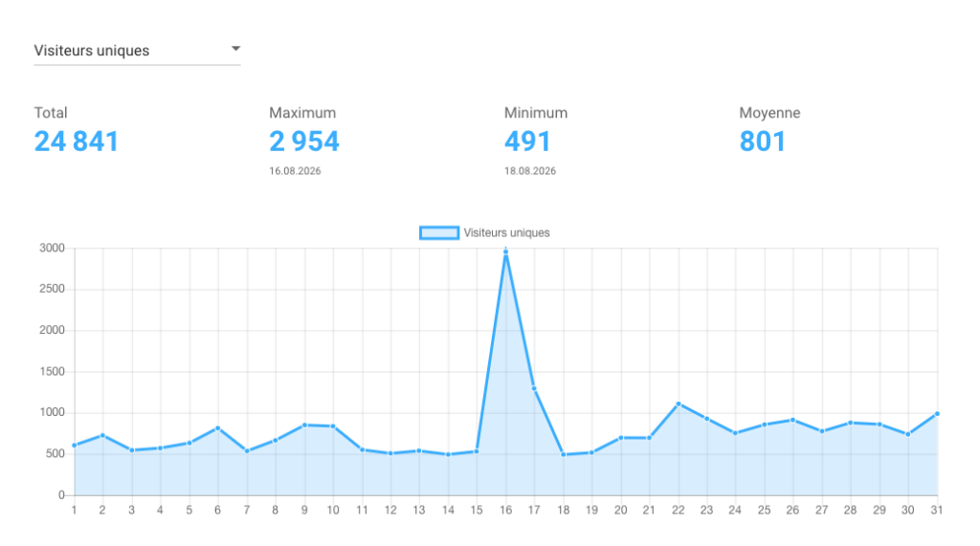Click the data point for day 26
This screenshot has width=980, height=546.
pos(792,421)
